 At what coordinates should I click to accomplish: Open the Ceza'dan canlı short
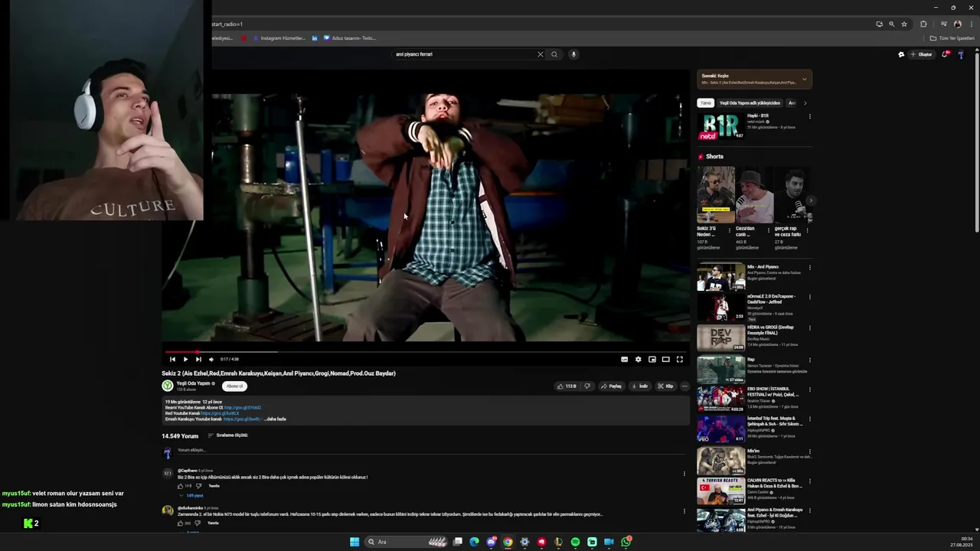754,194
